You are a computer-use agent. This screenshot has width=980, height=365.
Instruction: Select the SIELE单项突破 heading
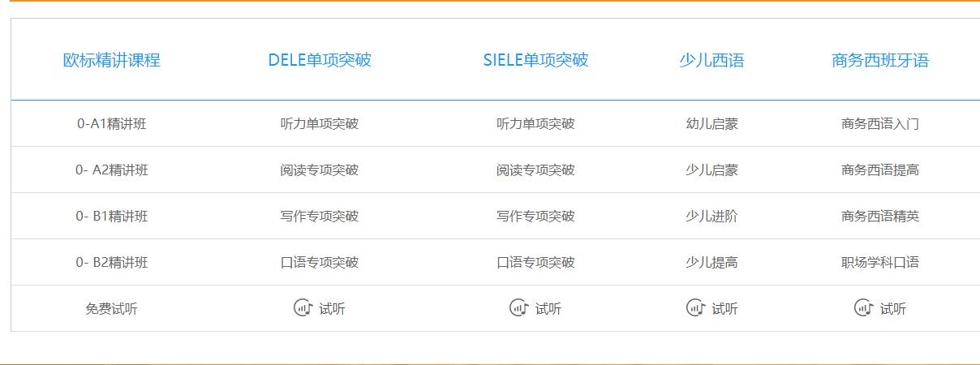coord(535,60)
